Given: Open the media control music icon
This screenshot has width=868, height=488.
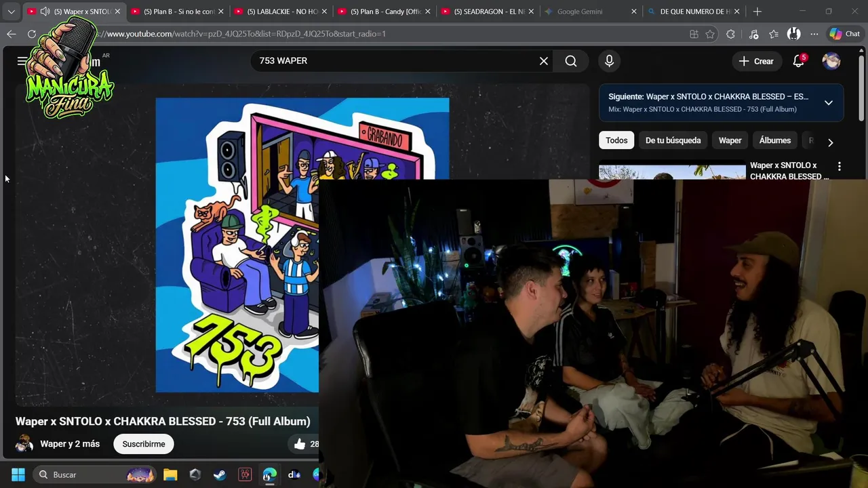Looking at the screenshot, I should click(753, 34).
